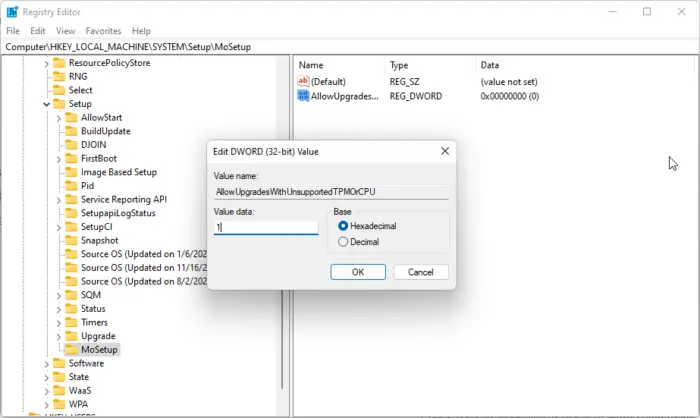This screenshot has width=700, height=418.
Task: Click the Timers folder icon
Action: pyautogui.click(x=71, y=322)
